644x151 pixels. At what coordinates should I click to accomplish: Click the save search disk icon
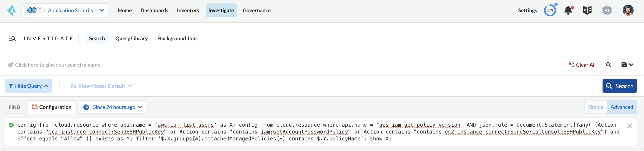624,65
